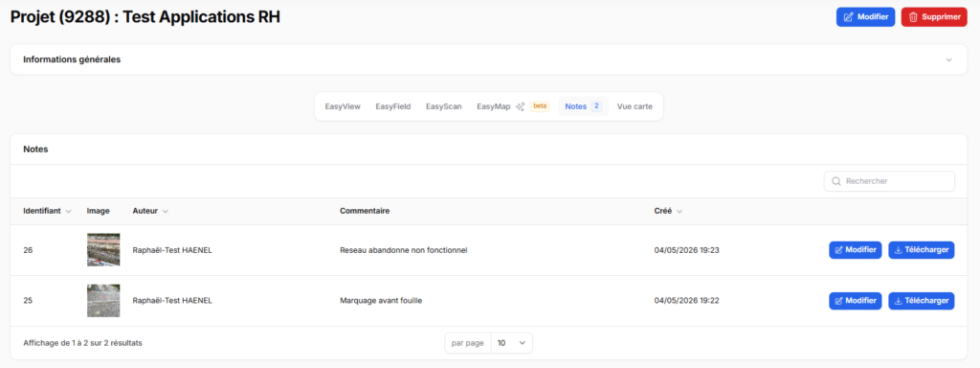
Task: Click the project title 'Test Applications RH'
Action: click(x=201, y=17)
